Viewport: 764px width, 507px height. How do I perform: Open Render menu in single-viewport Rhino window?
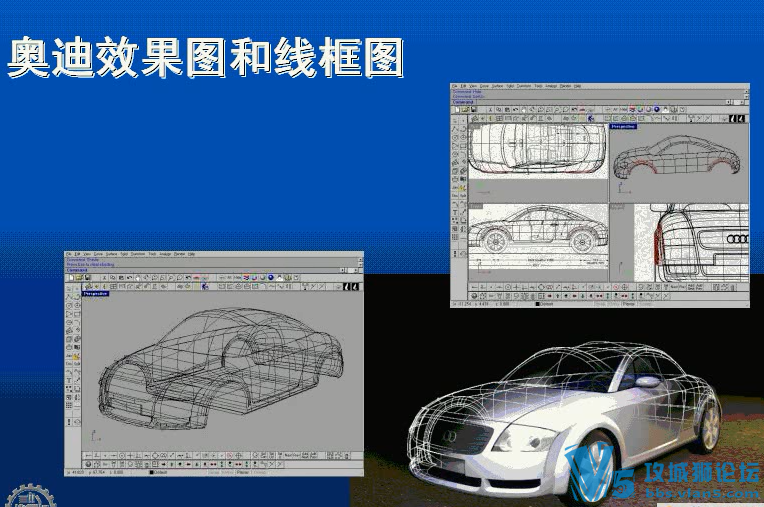179,254
